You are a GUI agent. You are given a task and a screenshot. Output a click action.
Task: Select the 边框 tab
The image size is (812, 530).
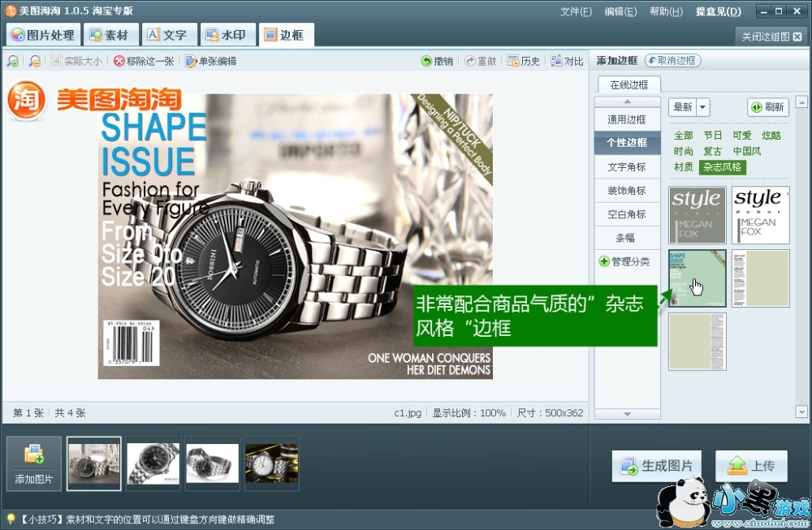click(x=285, y=35)
